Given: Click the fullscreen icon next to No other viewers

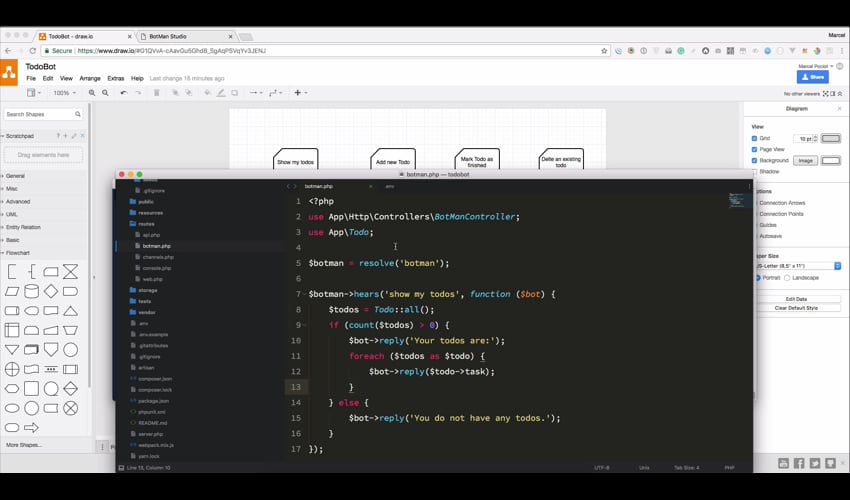Looking at the screenshot, I should 826,94.
